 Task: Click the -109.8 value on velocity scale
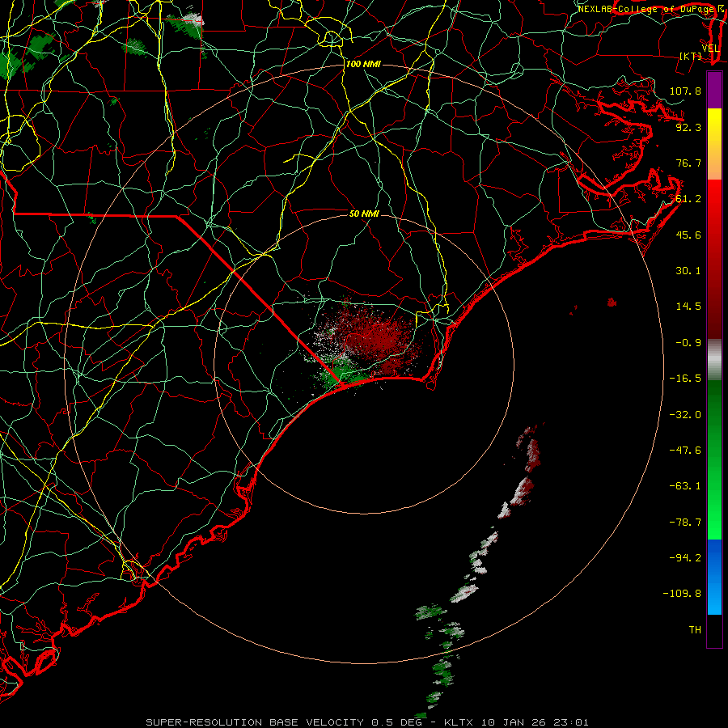[682, 594]
